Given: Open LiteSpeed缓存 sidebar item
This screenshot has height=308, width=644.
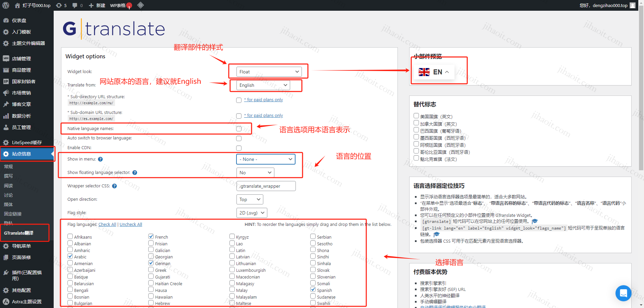Looking at the screenshot, I should click(27, 142).
